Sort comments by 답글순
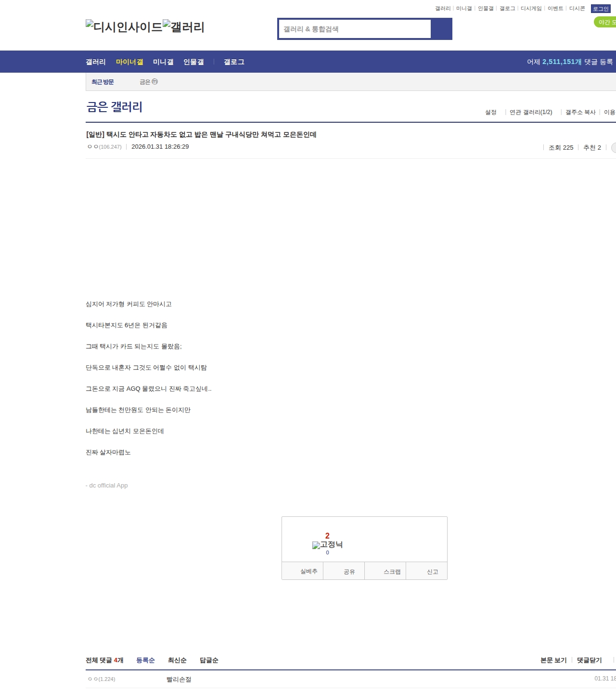Image resolution: width=616 pixels, height=693 pixels. 209,660
